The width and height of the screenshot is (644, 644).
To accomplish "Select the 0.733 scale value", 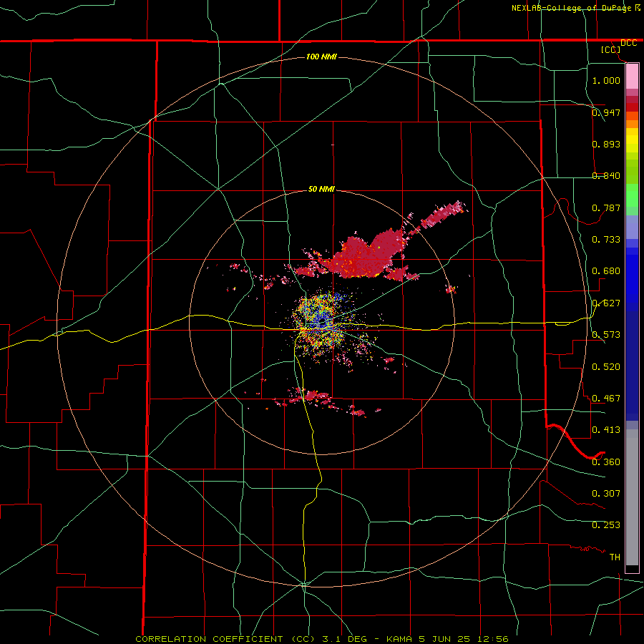I will pyautogui.click(x=606, y=239).
